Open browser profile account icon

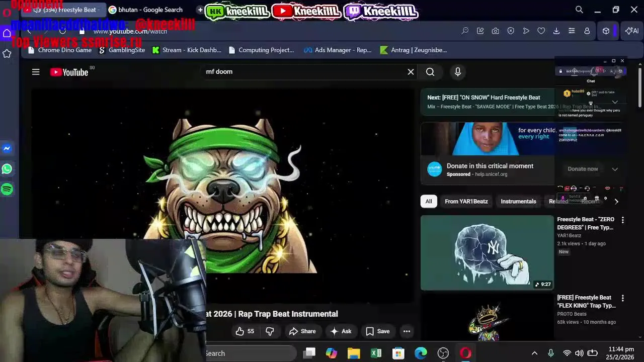587,31
